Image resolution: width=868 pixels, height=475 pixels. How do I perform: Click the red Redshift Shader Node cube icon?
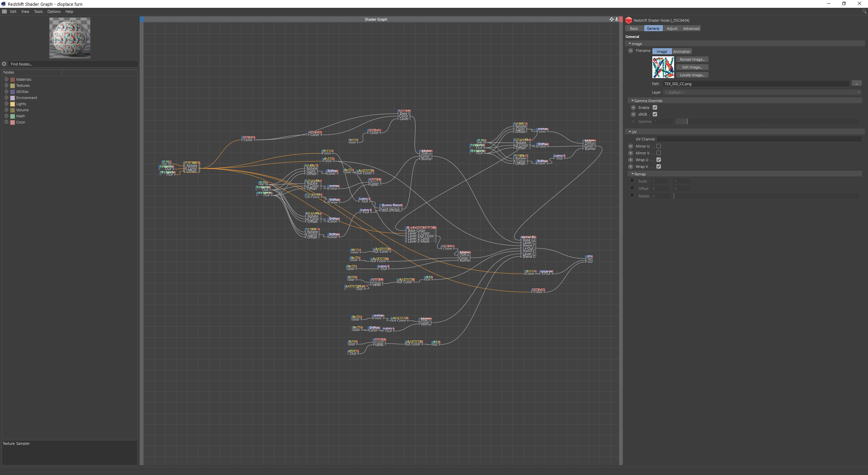click(629, 20)
